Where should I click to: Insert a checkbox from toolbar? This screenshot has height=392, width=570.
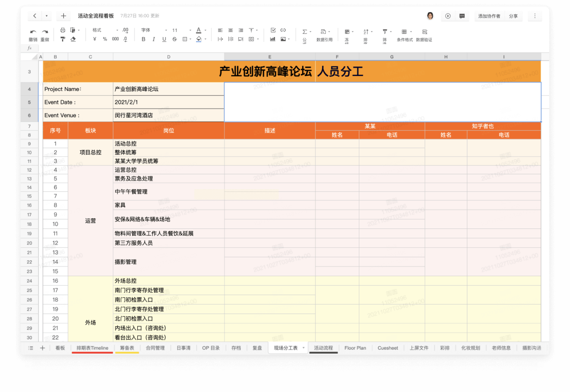point(273,30)
